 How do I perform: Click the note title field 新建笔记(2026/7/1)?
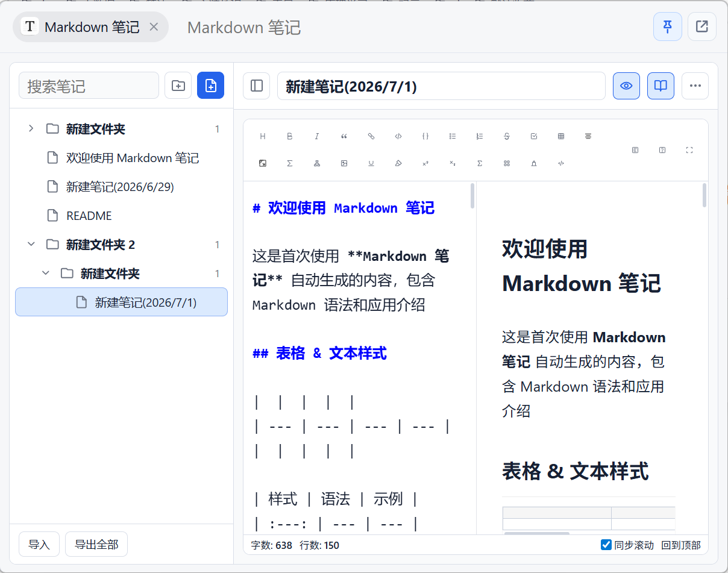coord(441,86)
